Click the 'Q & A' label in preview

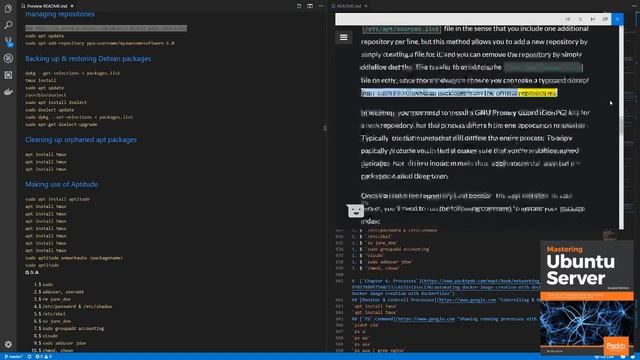click(x=32, y=272)
